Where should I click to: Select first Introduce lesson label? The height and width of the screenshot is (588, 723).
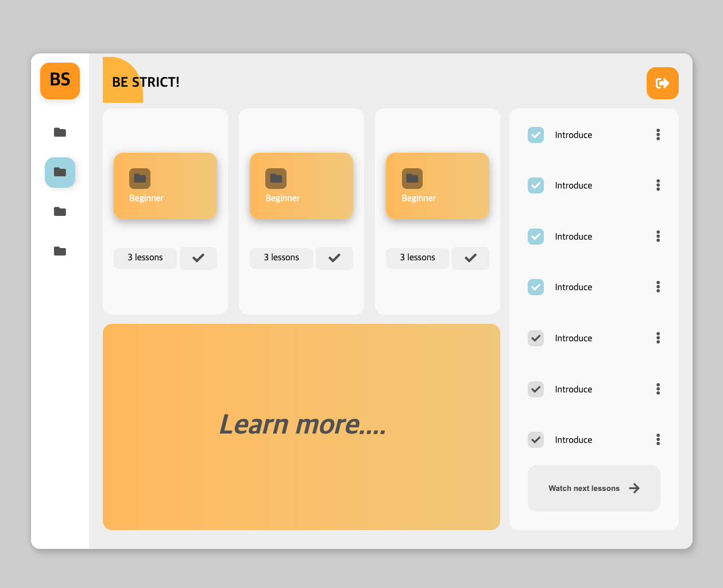(573, 135)
